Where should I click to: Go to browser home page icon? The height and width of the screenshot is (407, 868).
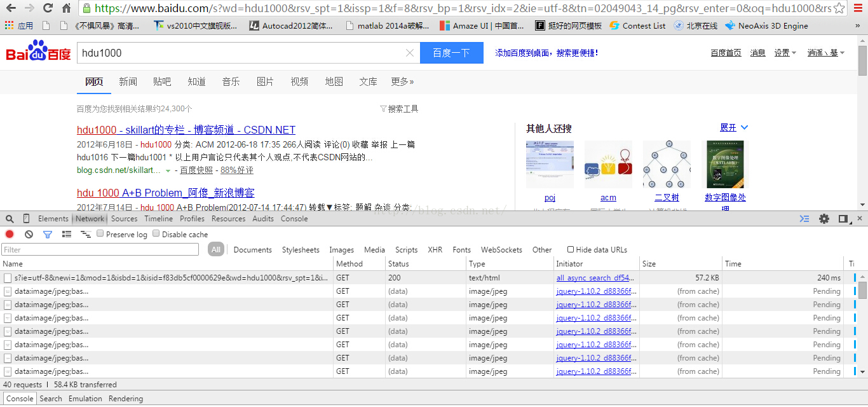(66, 8)
